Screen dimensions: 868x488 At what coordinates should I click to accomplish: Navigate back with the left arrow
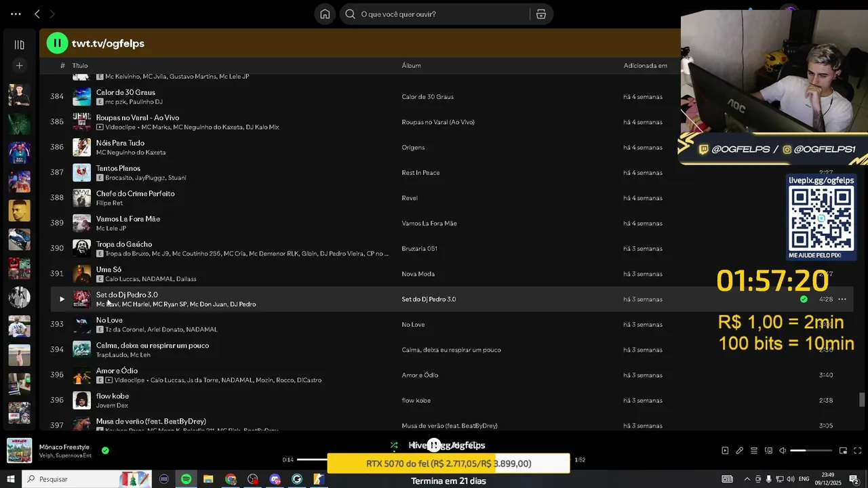coord(37,14)
